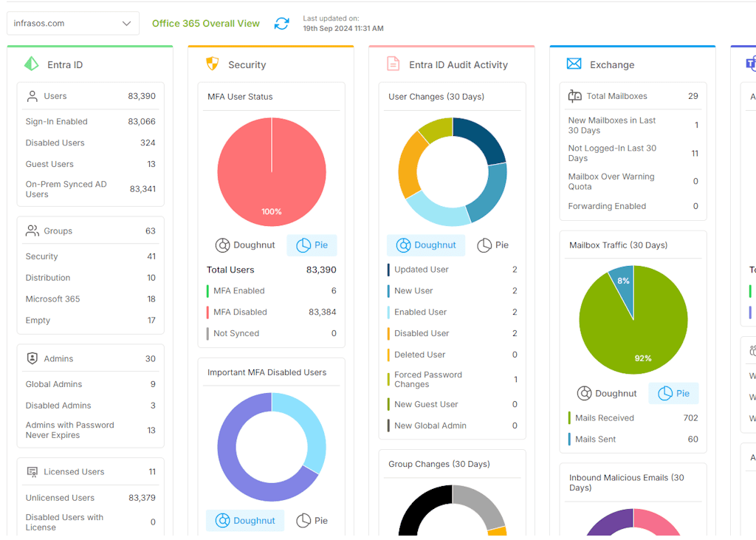The height and width of the screenshot is (540, 756).
Task: Click the Entra ID Audit Activity document icon
Action: point(394,64)
